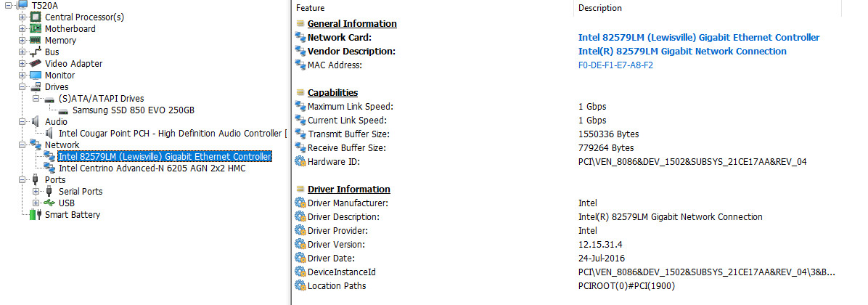Click the USB connector icon
This screenshot has height=305, width=868.
[x=49, y=203]
